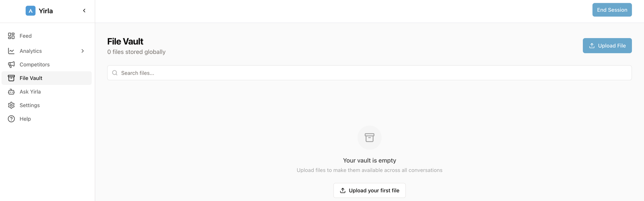Navigate to Settings in the sidebar

point(29,105)
